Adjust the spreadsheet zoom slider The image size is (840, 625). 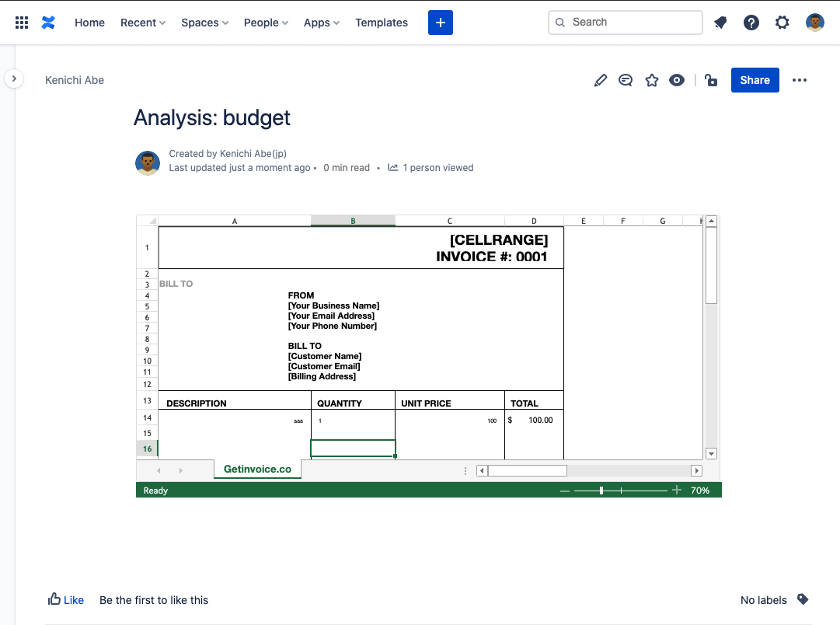(601, 491)
